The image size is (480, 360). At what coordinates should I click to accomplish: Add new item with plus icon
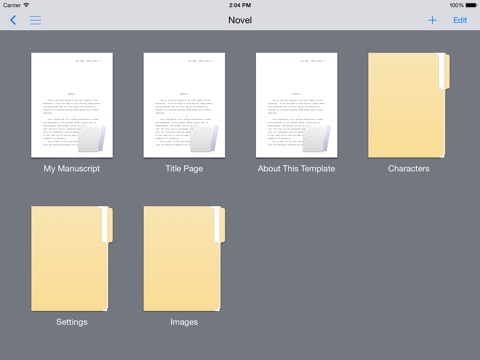click(x=432, y=20)
